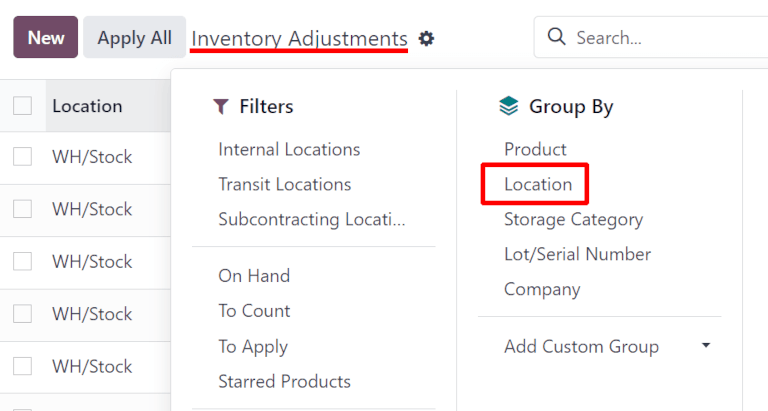Group records by Storage Category
768x411 pixels.
(573, 219)
